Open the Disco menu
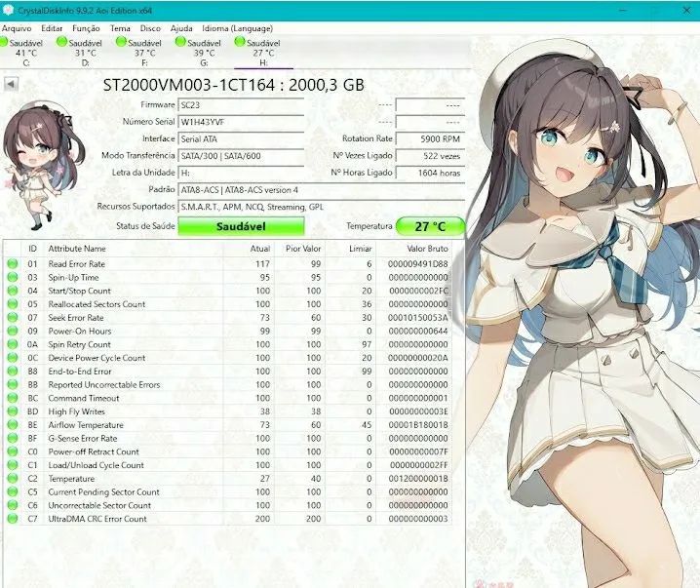This screenshot has width=700, height=588. tap(150, 28)
